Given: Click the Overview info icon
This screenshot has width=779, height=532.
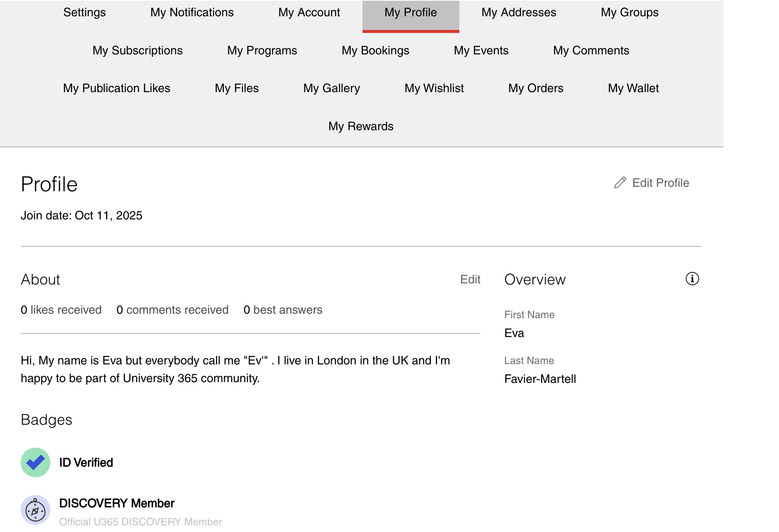Looking at the screenshot, I should pos(692,279).
